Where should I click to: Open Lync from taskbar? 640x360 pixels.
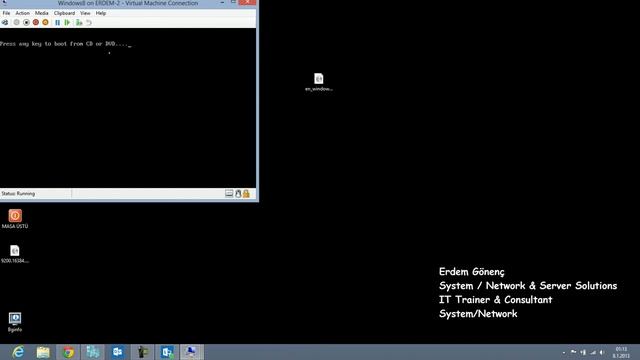click(x=167, y=352)
